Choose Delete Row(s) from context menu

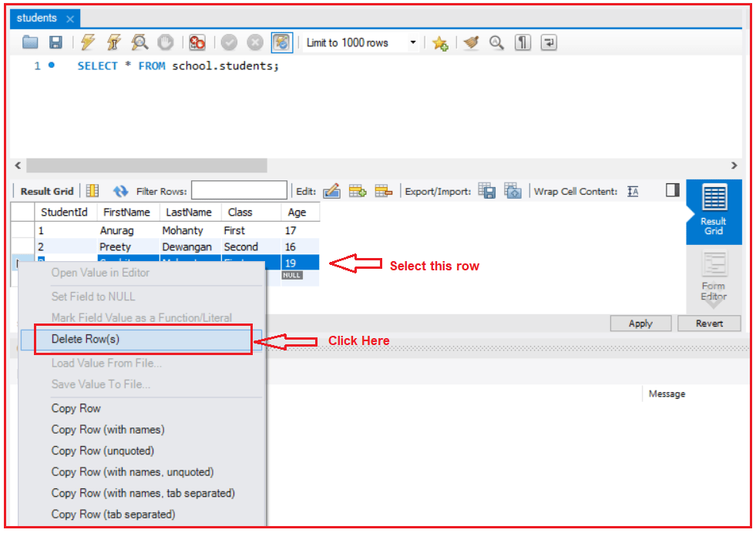click(142, 339)
